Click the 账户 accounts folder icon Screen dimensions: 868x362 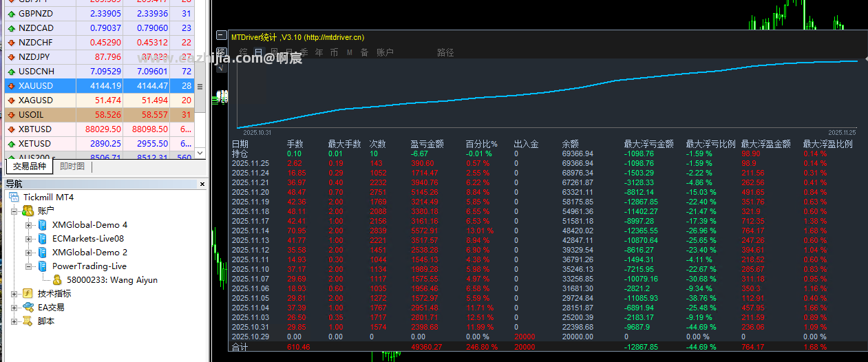[28, 211]
